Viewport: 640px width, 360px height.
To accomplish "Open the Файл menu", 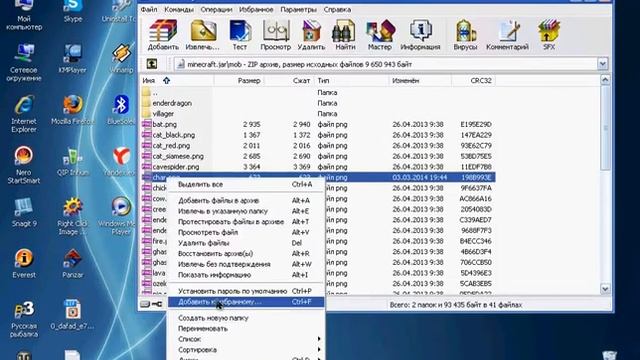I will coord(149,9).
